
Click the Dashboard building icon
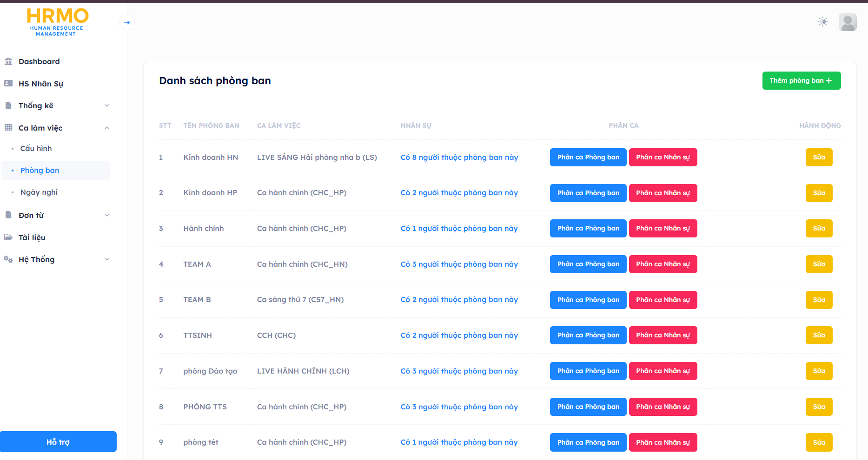pos(8,61)
